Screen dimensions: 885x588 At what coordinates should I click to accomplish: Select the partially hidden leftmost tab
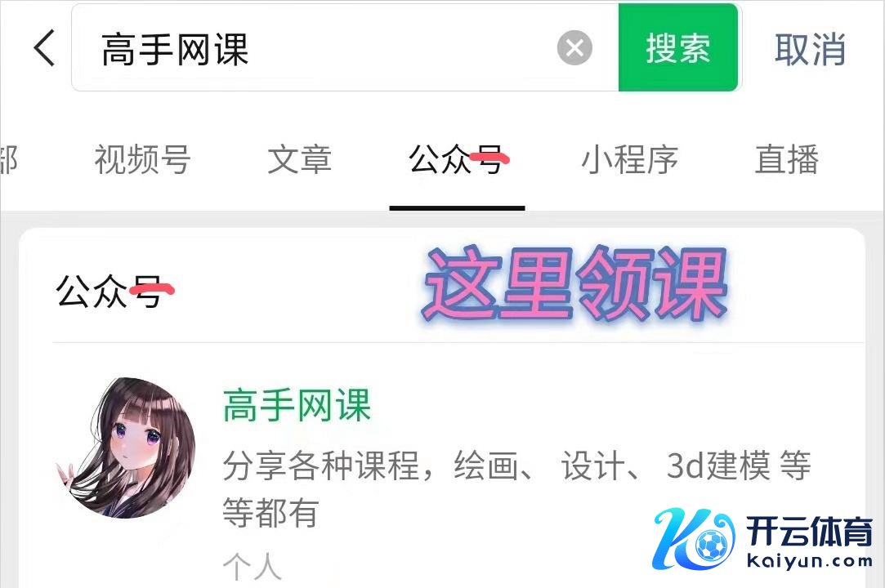[8, 160]
